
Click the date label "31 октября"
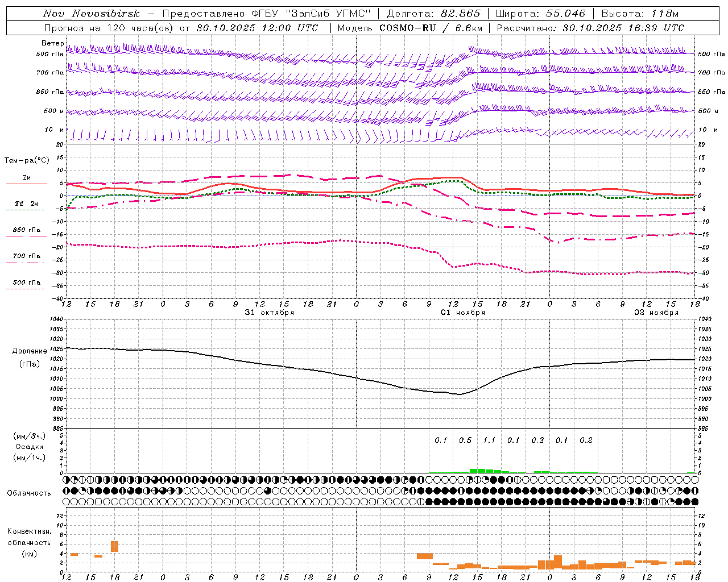[x=270, y=313]
